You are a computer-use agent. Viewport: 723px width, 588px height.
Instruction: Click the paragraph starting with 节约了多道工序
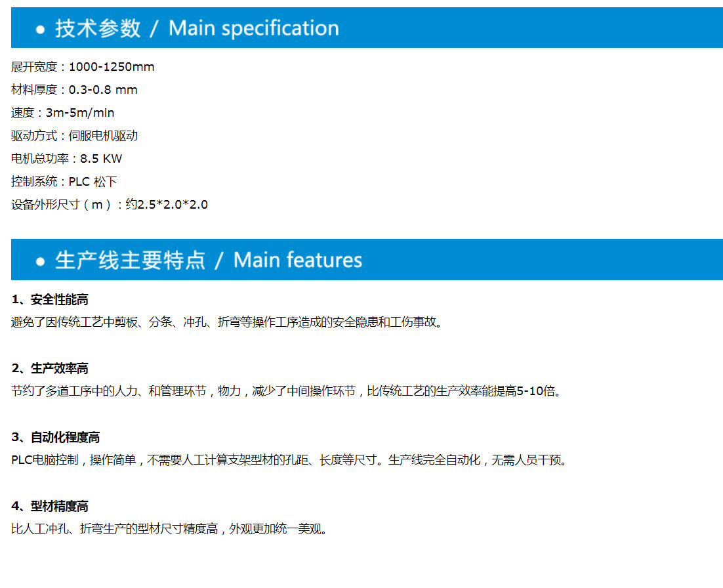[x=286, y=392]
